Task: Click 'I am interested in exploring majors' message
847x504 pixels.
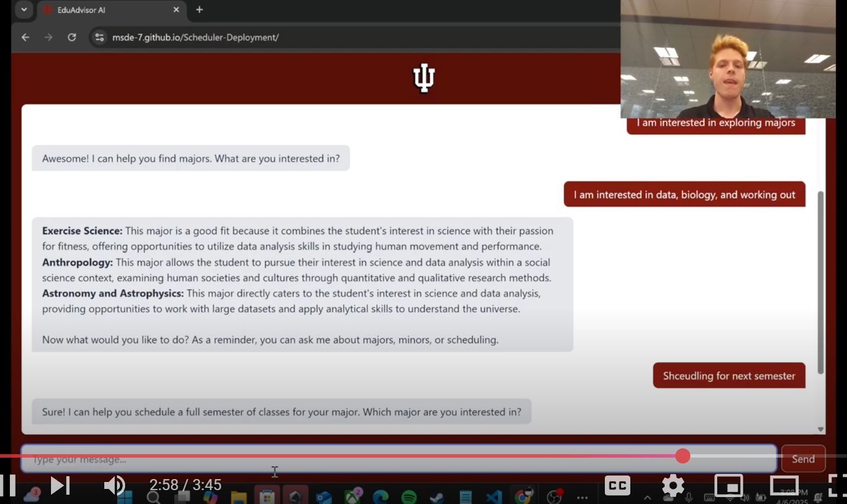Action: pyautogui.click(x=716, y=123)
